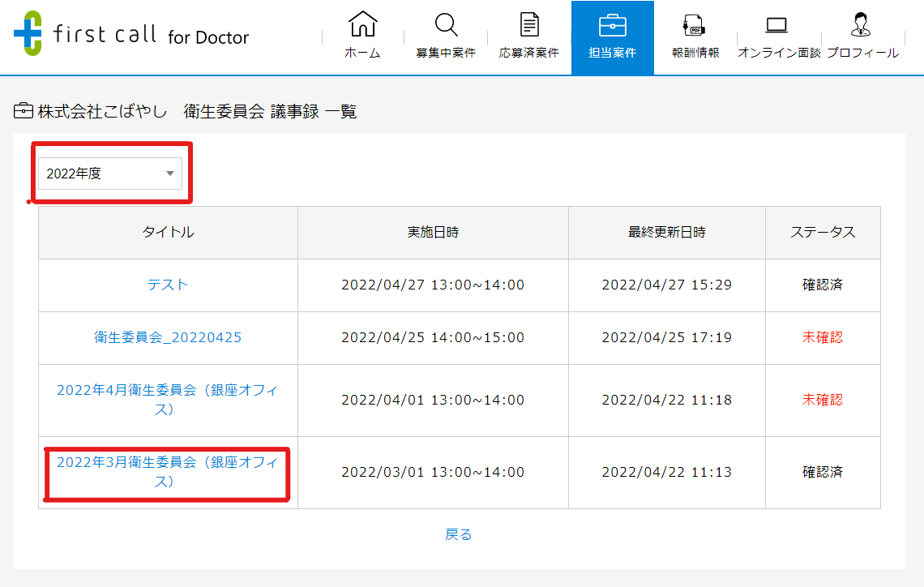Open the 2022年4月衛生委員会（銀座オフィス）link
Screen dimensions: 924x587
click(x=167, y=400)
